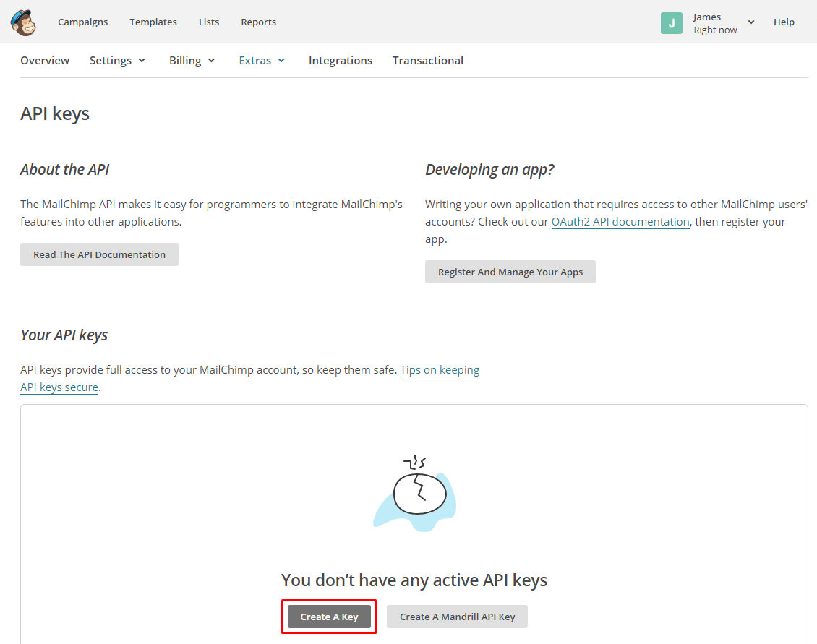Click the cracked egg illustration
This screenshot has height=644, width=817.
[415, 494]
